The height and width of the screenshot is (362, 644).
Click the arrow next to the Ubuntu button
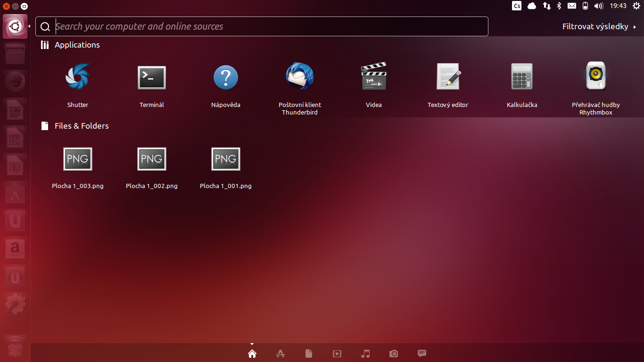point(29,26)
